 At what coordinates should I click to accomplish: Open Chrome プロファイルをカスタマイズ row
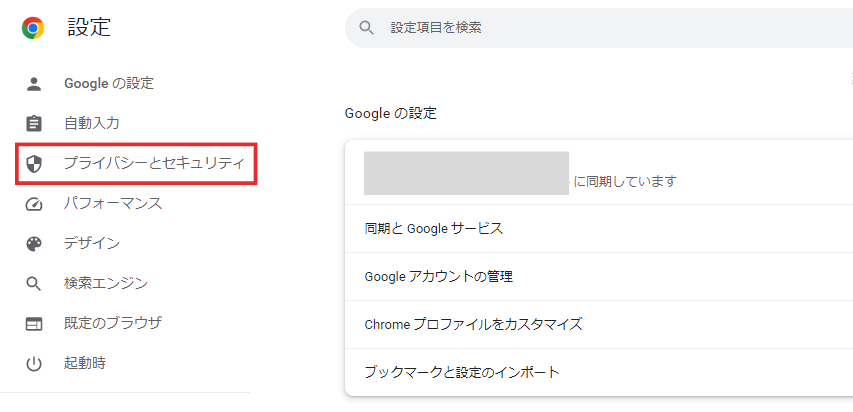[598, 324]
